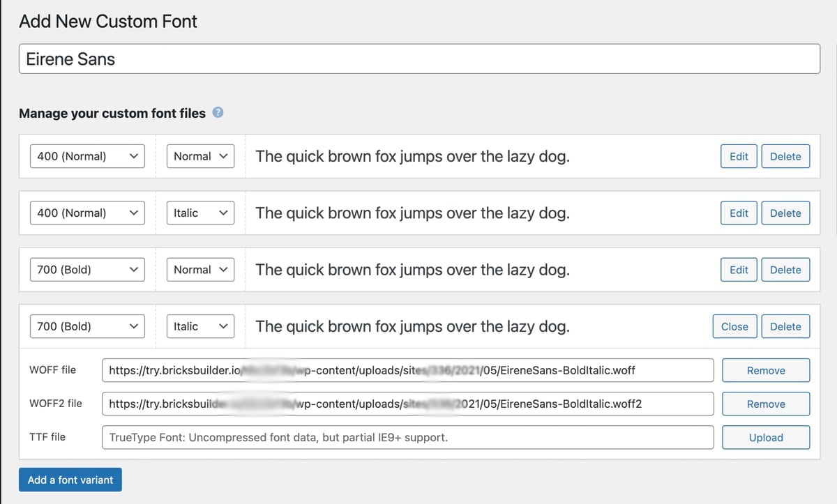Open the Italic style dropdown of the 700 Bold variant
This screenshot has width=837, height=504.
coord(200,326)
